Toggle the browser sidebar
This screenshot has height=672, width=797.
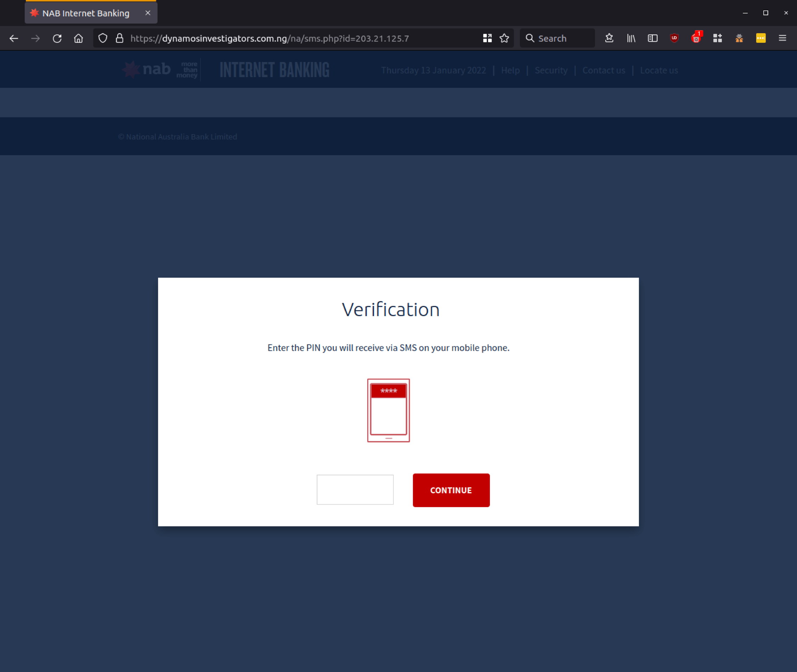(x=652, y=38)
